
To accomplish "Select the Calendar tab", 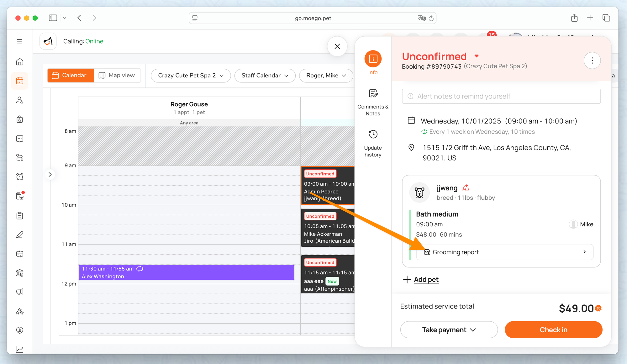I will (x=71, y=75).
